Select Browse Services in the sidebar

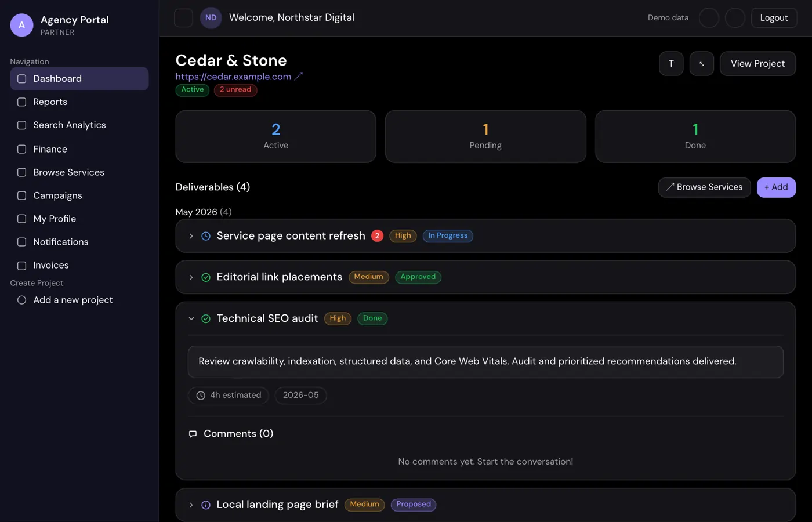point(79,172)
